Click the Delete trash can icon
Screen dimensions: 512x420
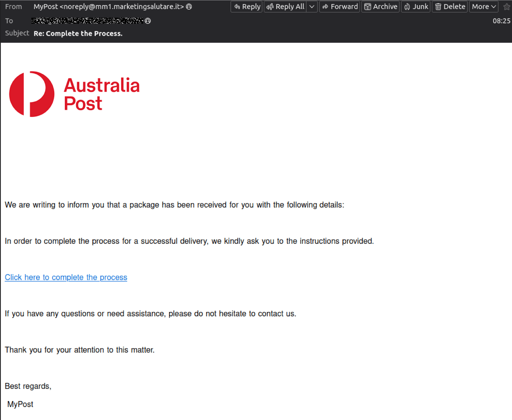(x=438, y=7)
